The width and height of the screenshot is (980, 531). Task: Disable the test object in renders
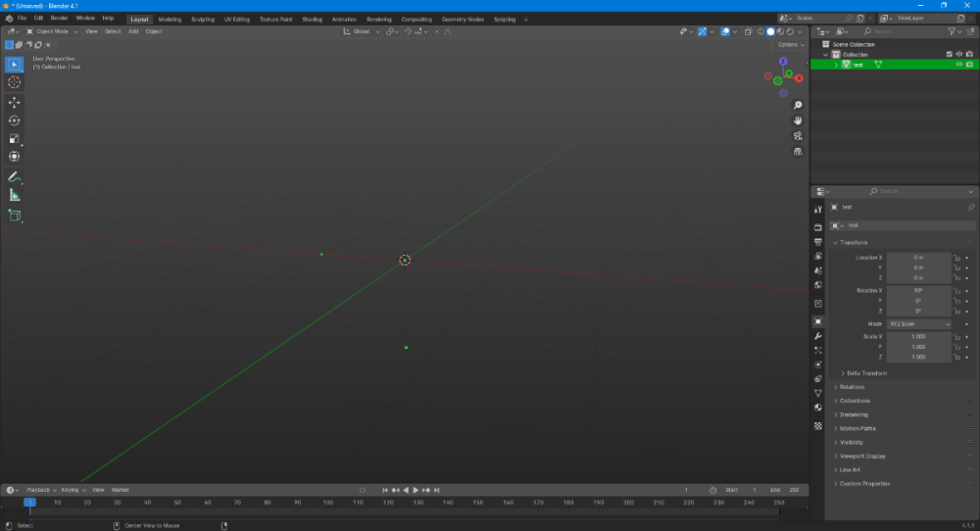[969, 65]
